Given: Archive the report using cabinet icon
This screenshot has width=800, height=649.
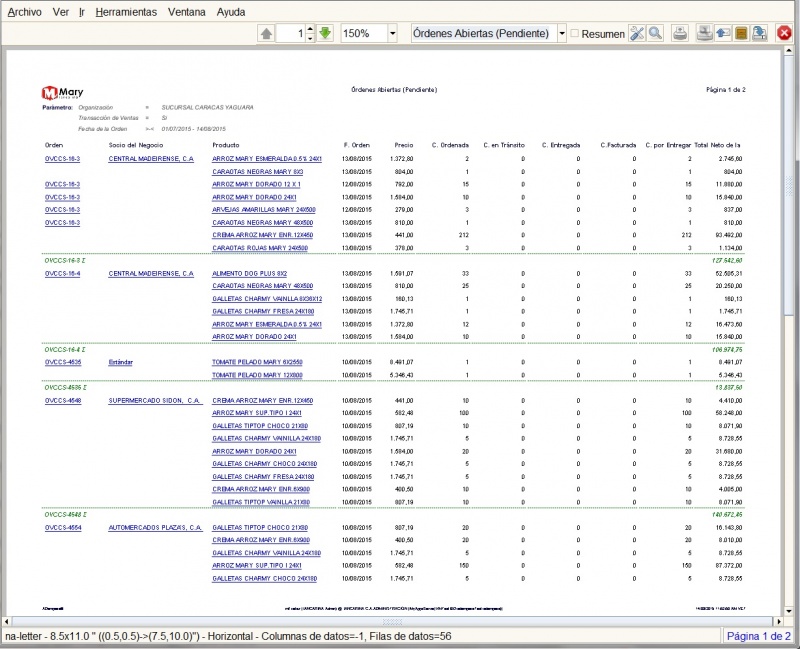Looking at the screenshot, I should pyautogui.click(x=741, y=34).
